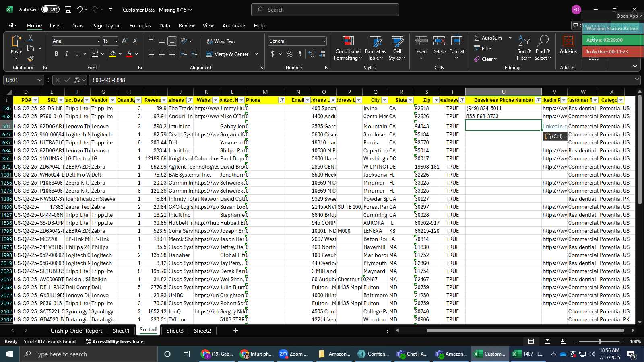Open the Borders icon

click(95, 54)
